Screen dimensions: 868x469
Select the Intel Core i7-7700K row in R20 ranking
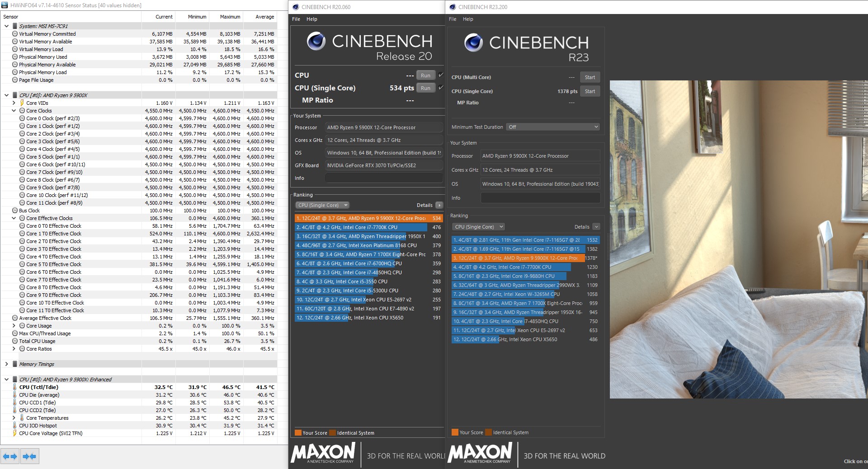point(368,227)
